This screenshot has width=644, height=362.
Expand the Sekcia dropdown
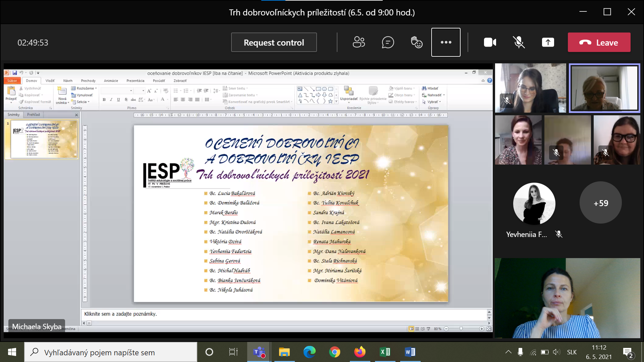(80, 102)
